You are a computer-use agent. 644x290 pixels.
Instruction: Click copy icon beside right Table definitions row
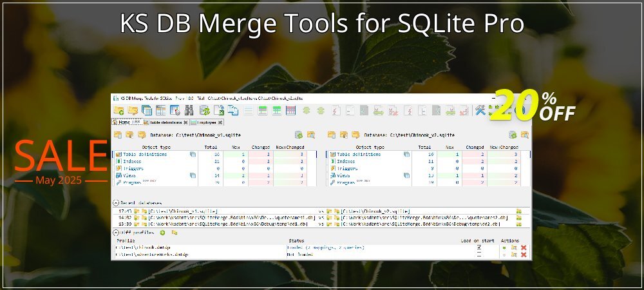(x=406, y=155)
